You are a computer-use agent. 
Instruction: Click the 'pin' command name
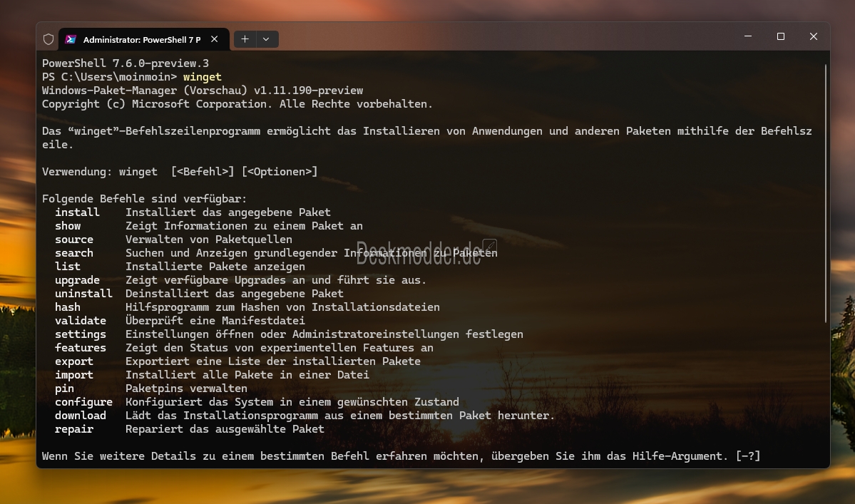[x=64, y=389]
